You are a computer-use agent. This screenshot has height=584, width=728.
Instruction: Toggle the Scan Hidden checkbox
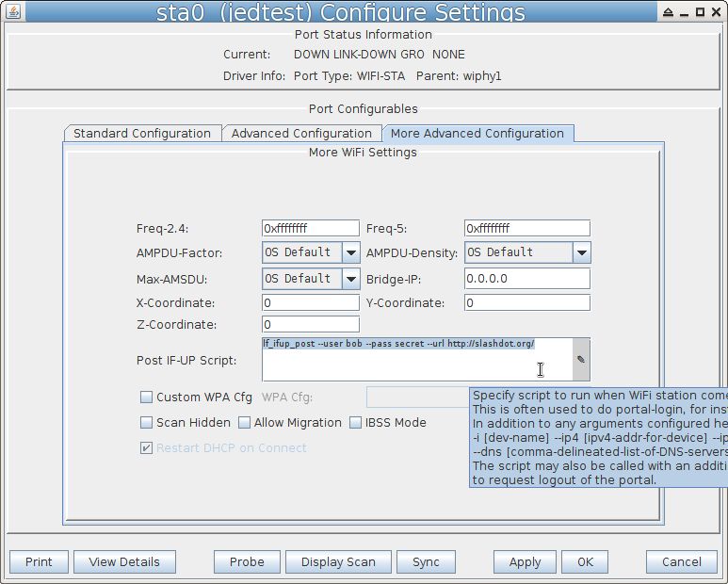point(146,423)
